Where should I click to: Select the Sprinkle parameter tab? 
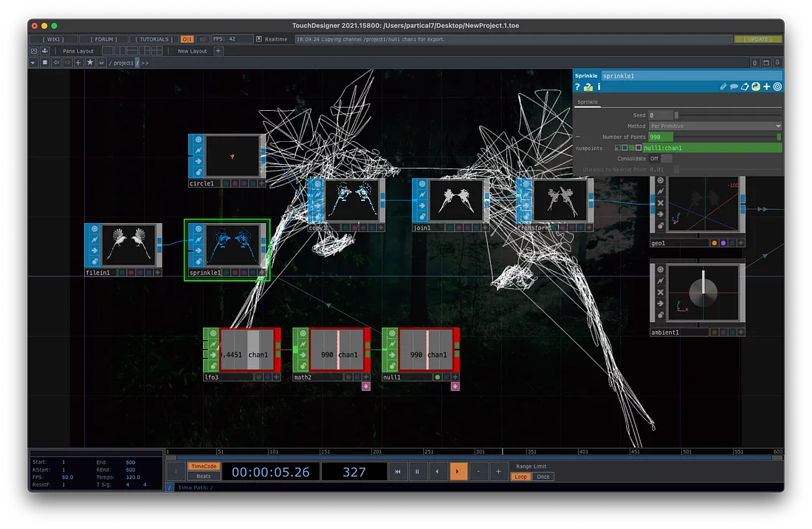pyautogui.click(x=588, y=102)
